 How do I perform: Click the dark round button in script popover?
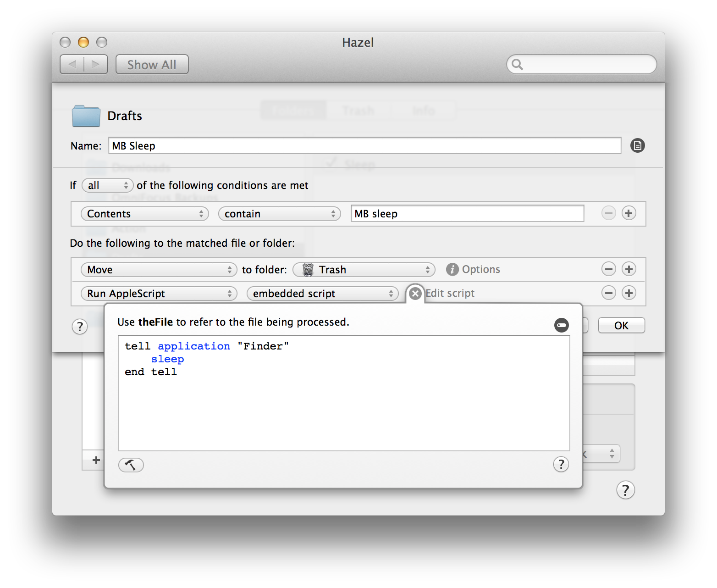[x=561, y=325]
